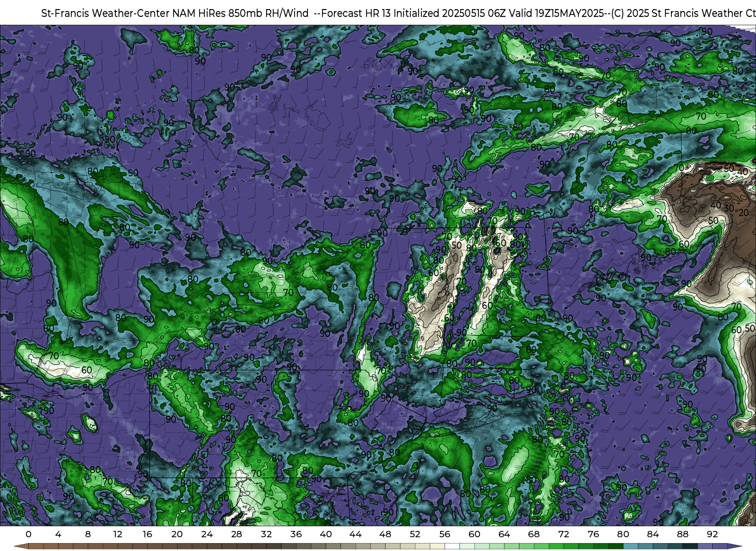Click the colorbar tick label "16"

147,534
